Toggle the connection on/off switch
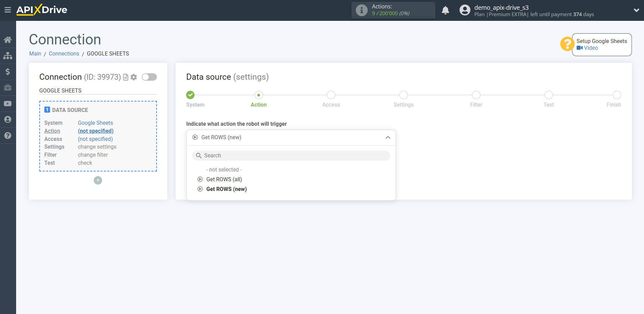Image resolution: width=644 pixels, height=314 pixels. click(x=149, y=77)
